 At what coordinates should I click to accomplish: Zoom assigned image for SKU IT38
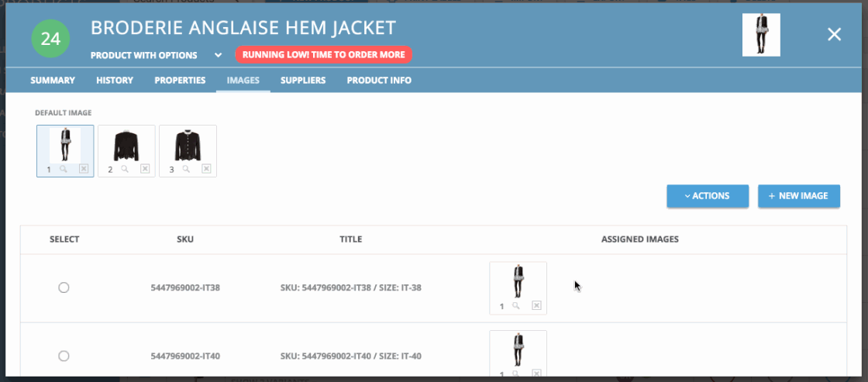point(516,306)
